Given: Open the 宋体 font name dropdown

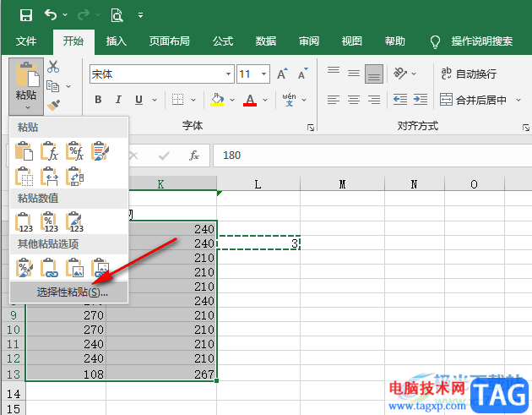Looking at the screenshot, I should (228, 74).
